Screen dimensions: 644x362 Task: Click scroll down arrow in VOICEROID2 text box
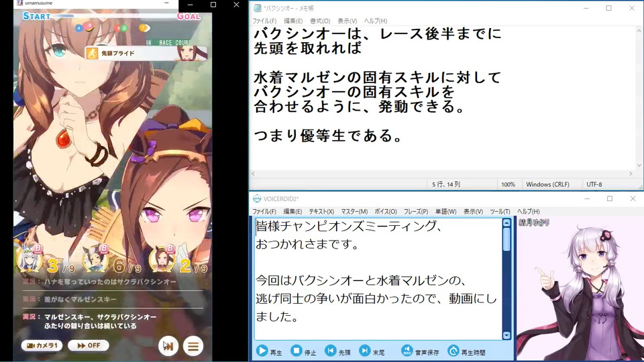(x=506, y=335)
